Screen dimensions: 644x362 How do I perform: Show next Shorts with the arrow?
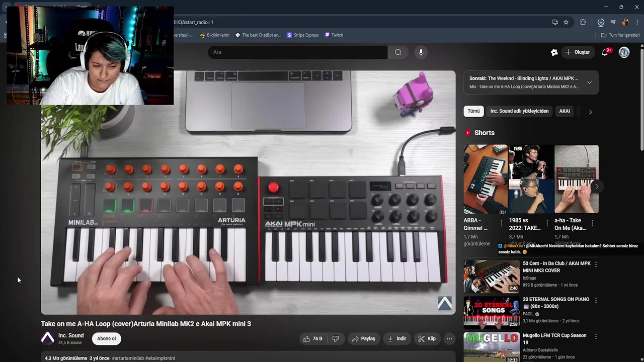tap(597, 186)
